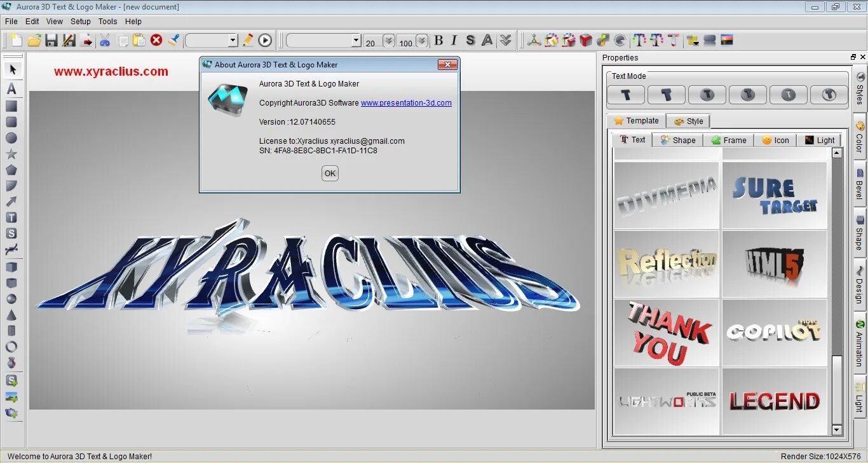
Task: Create a new document with the toolbar icon
Action: point(17,41)
